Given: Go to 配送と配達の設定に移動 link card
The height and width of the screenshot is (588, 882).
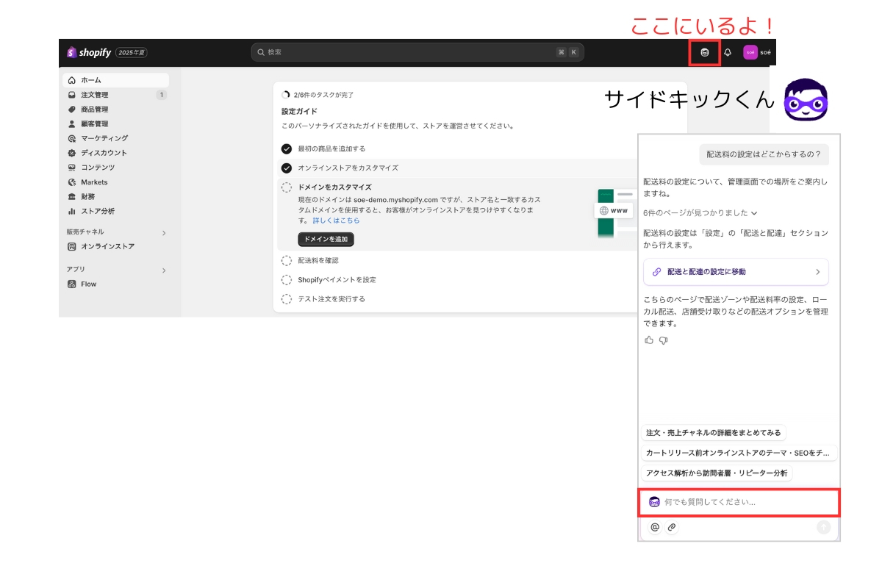Looking at the screenshot, I should 736,272.
